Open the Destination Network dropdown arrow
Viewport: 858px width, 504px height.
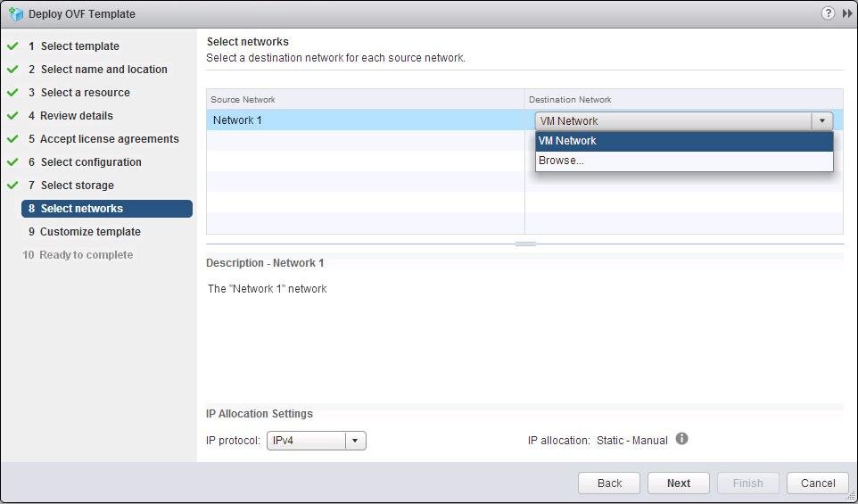821,121
